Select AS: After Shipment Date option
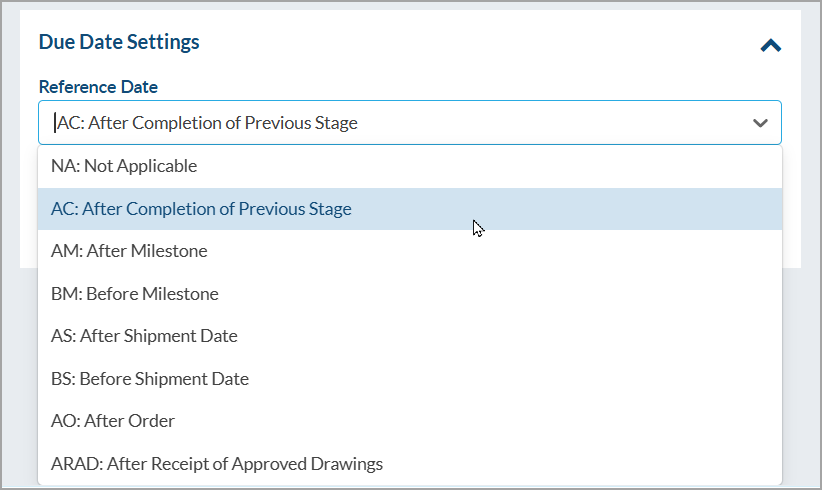The width and height of the screenshot is (822, 490). 144,336
